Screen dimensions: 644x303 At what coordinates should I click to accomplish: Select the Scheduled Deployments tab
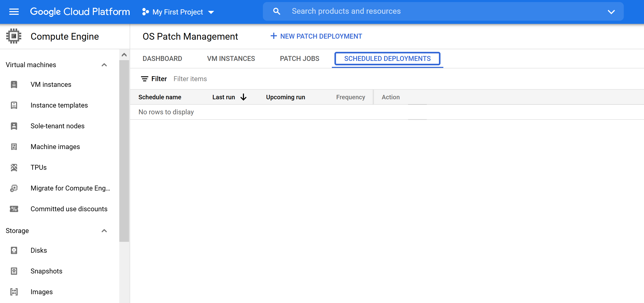387,59
